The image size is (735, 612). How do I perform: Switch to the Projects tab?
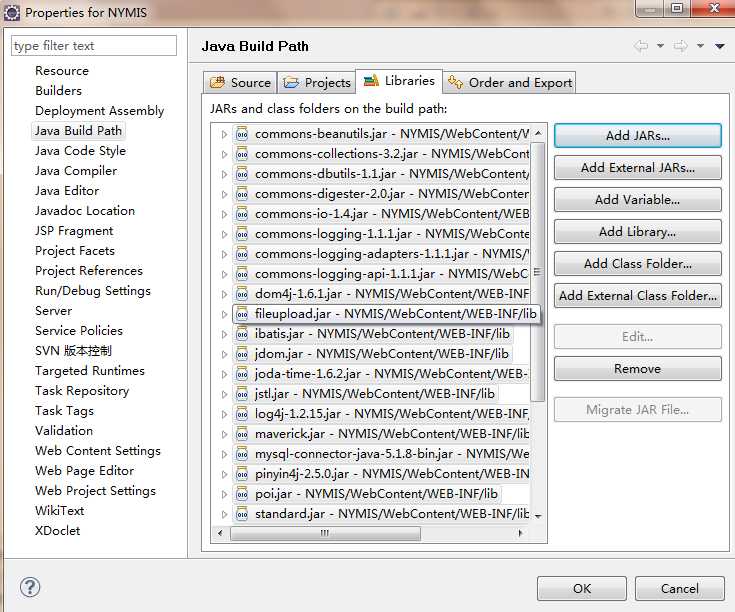point(317,83)
